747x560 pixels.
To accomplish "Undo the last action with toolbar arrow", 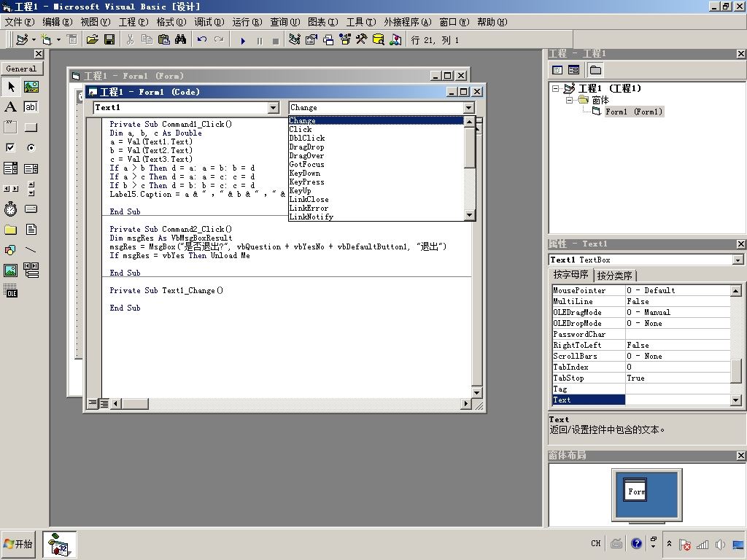I will (x=202, y=39).
